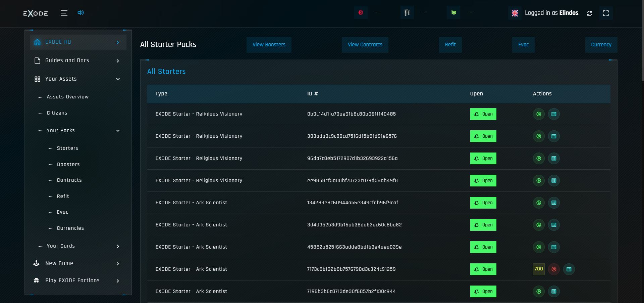Click the EXODE HQ home icon
Viewport: 644px width, 303px height.
(38, 42)
